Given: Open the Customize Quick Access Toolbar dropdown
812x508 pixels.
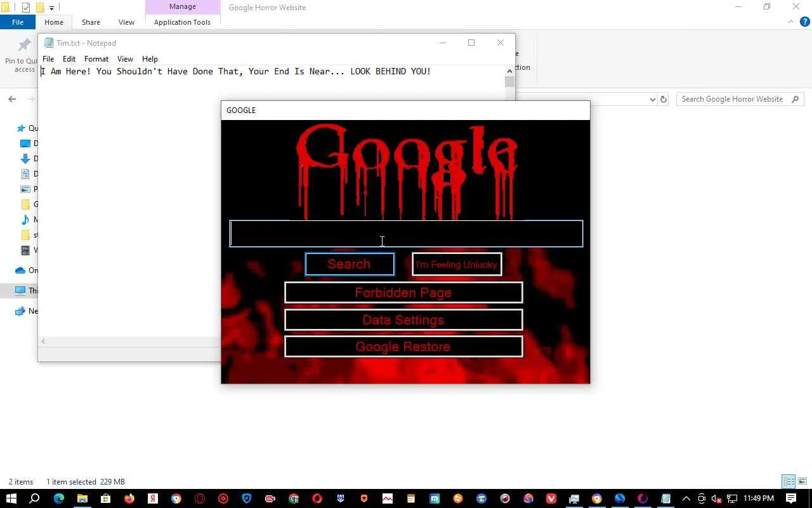Looking at the screenshot, I should click(x=52, y=8).
